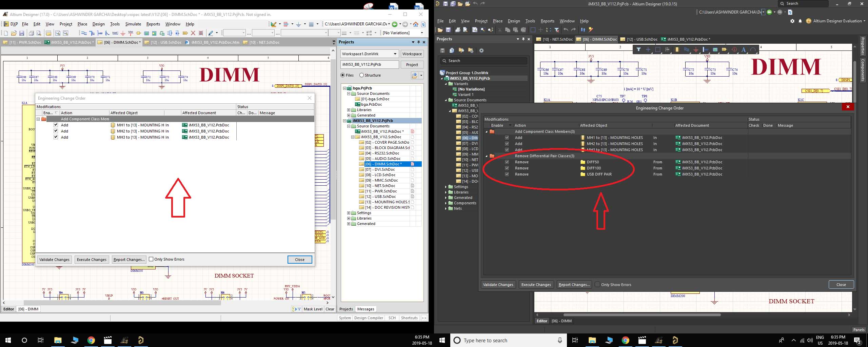
Task: Open the Simulate menu
Action: point(133,24)
